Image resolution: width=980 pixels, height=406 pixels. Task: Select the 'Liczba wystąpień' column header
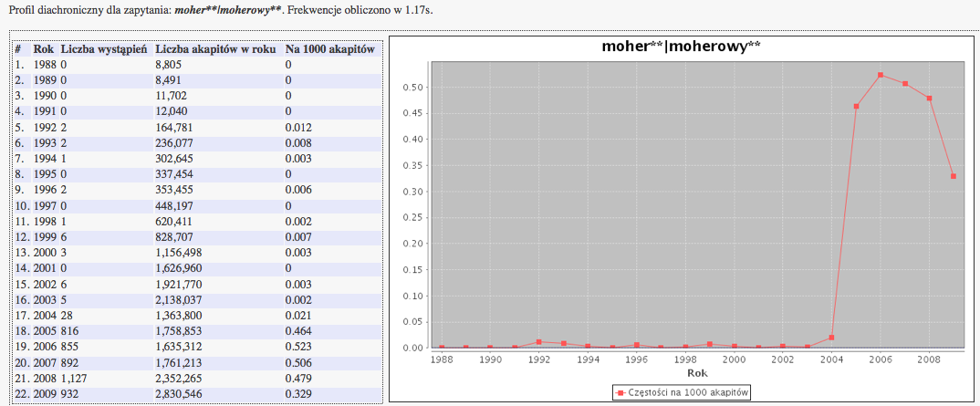(104, 49)
